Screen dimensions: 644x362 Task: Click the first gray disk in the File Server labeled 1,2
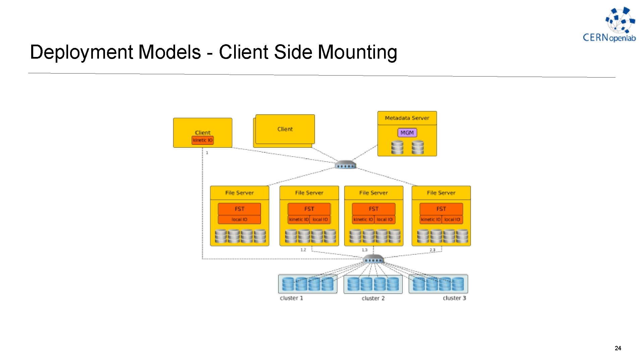pos(291,236)
